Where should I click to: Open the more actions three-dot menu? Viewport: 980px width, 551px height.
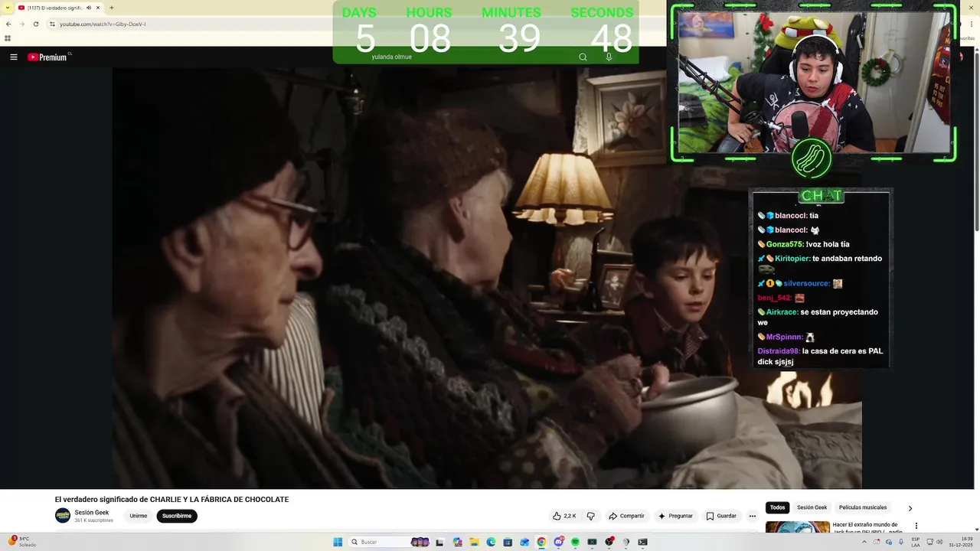pyautogui.click(x=753, y=516)
